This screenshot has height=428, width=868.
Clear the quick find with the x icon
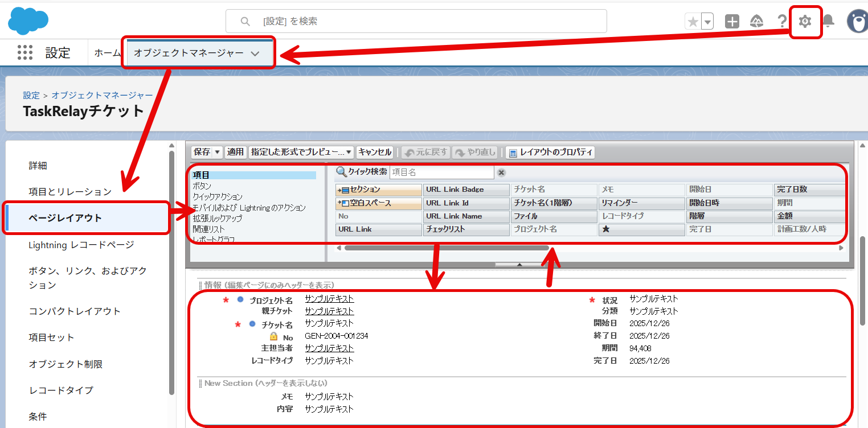click(x=501, y=172)
